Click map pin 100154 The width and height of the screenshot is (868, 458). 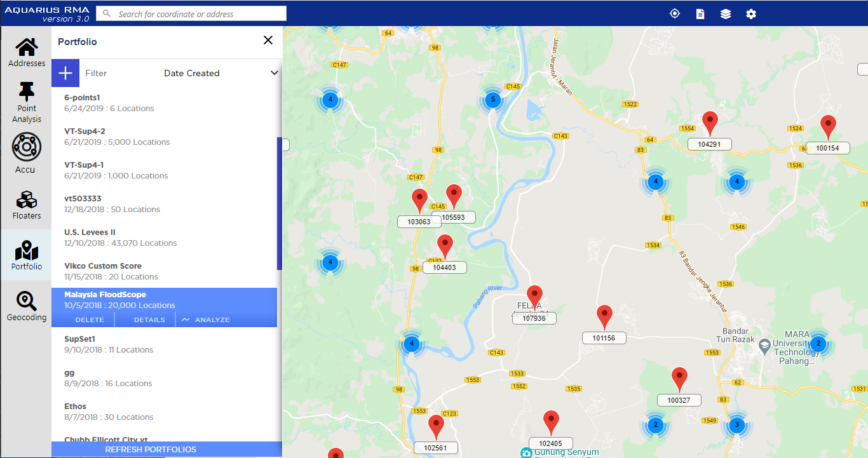click(x=828, y=126)
